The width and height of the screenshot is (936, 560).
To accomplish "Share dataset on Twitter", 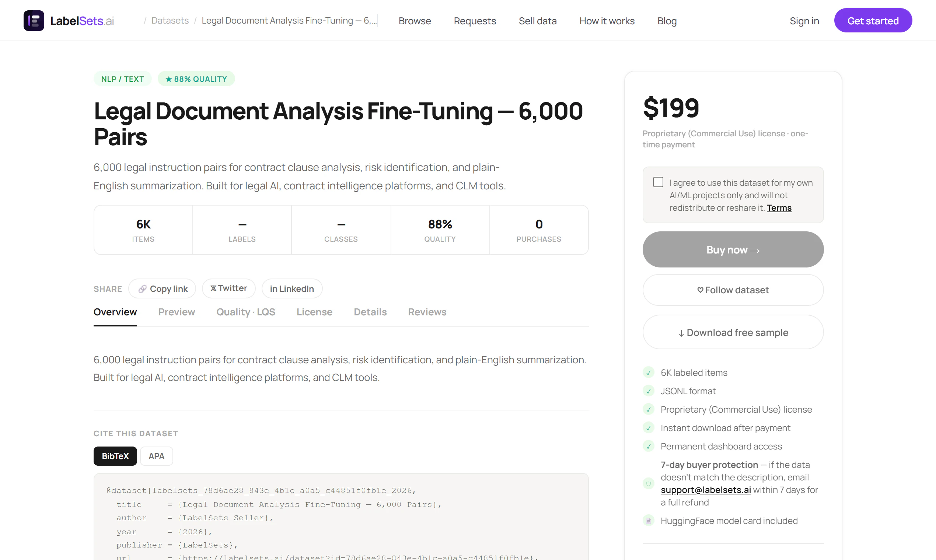I will coord(229,288).
